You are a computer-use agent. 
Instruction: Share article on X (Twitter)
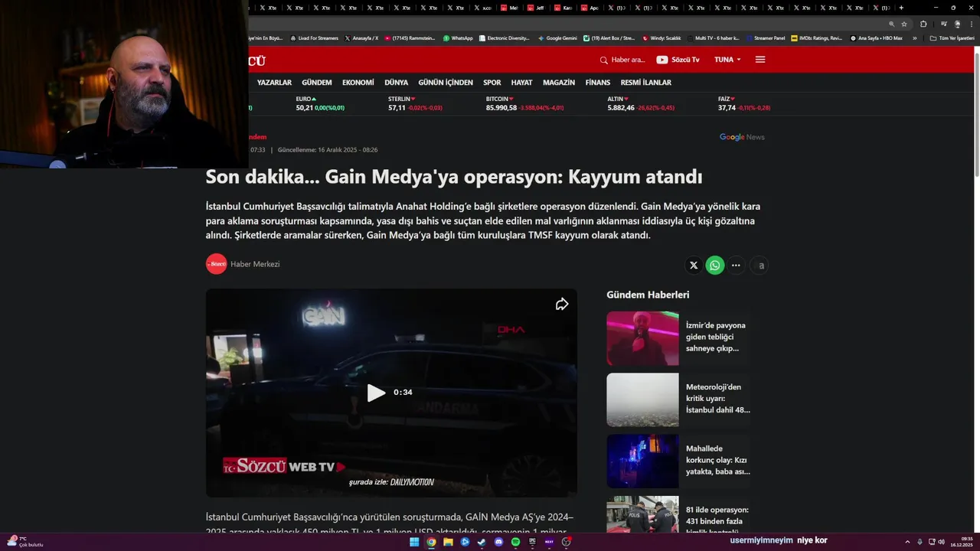coord(694,266)
